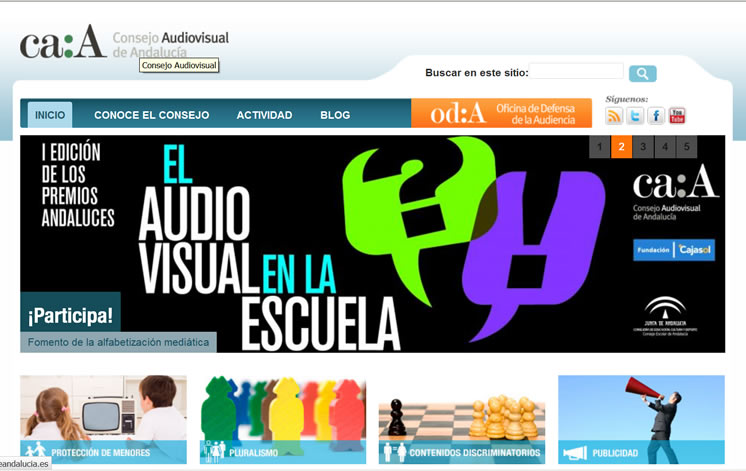Go to the BLOG menu item

335,115
